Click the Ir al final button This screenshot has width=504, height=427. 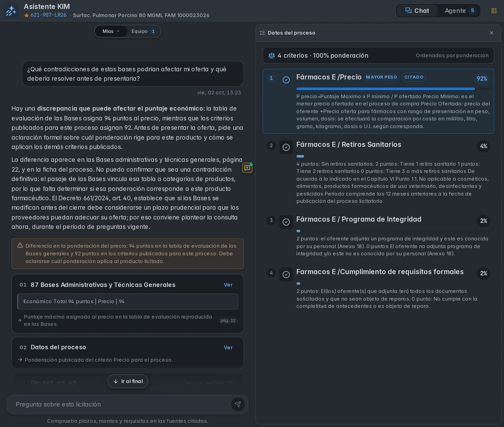click(x=128, y=381)
